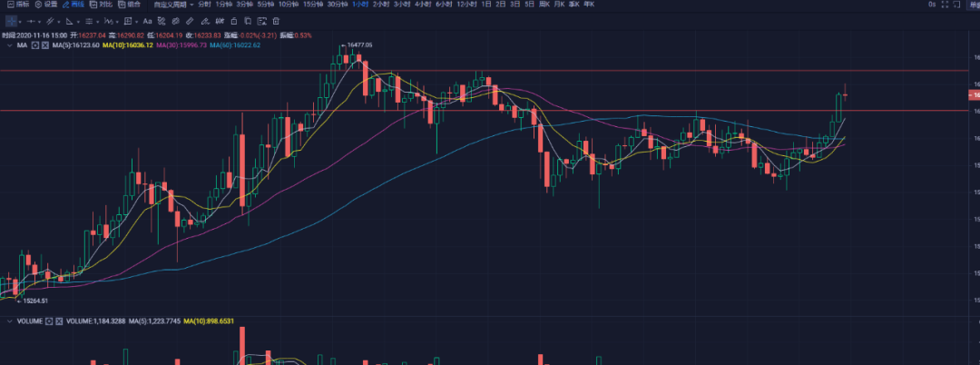Select the 3小时 timeframe

pos(402,4)
